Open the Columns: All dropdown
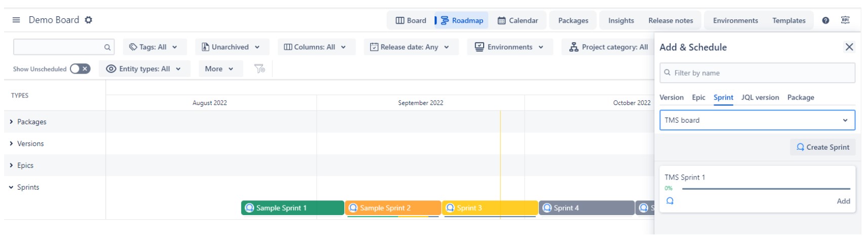This screenshot has height=242, width=868. [x=315, y=47]
